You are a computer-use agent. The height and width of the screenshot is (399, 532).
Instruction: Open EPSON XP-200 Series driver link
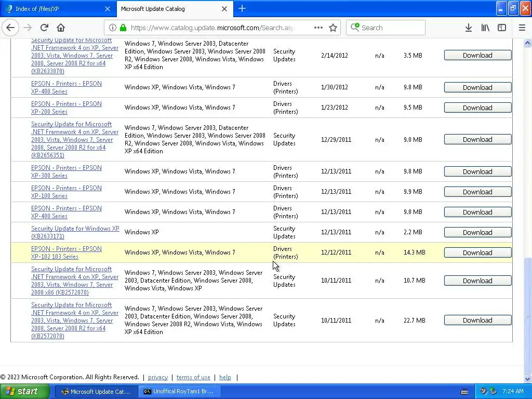point(66,108)
